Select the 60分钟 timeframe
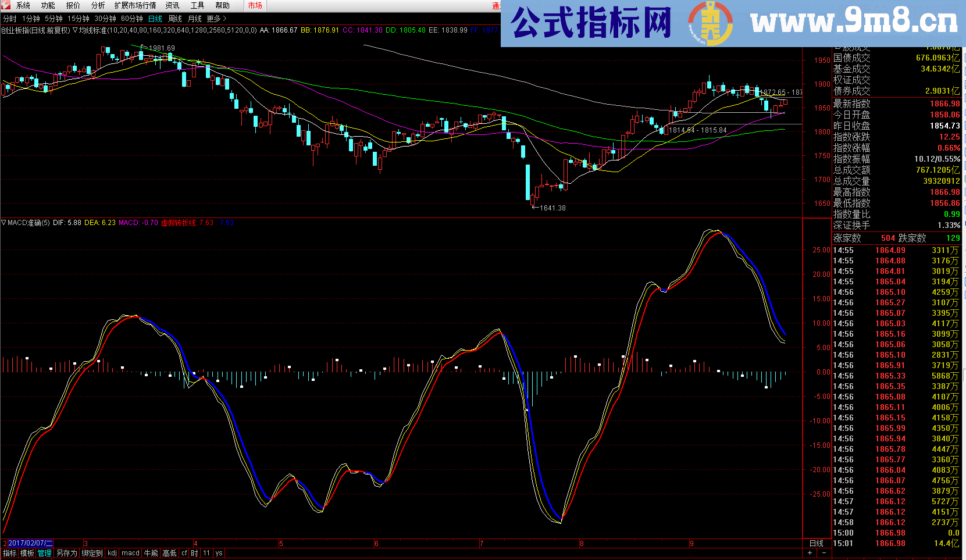Viewport: 966px width, 560px height. (131, 19)
